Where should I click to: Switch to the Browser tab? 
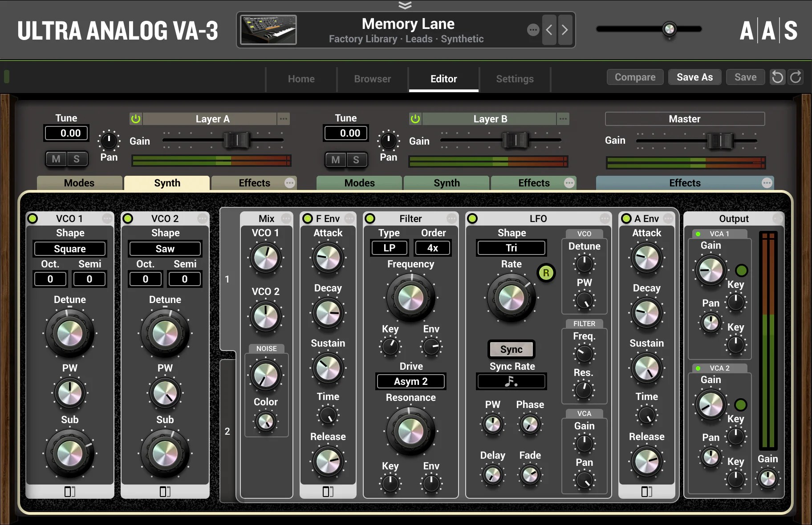click(x=372, y=79)
